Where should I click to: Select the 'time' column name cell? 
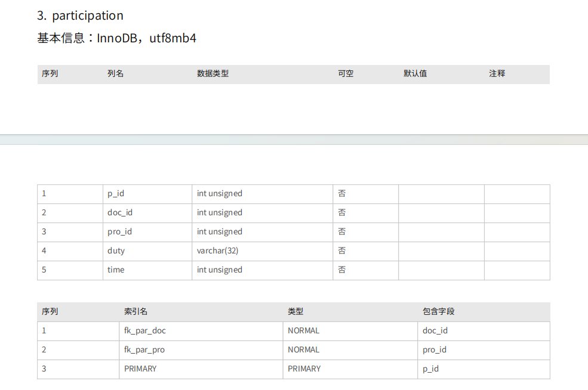[116, 270]
